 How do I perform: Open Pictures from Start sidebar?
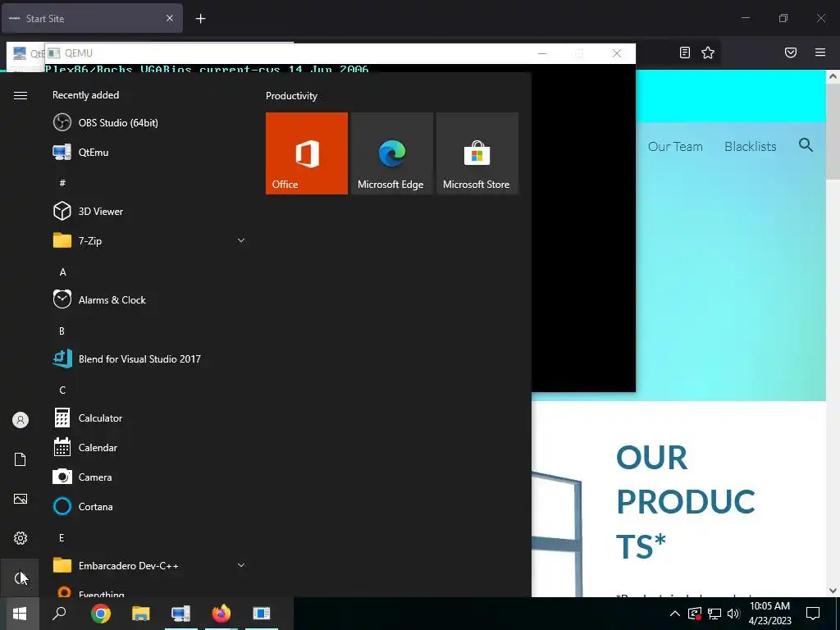click(21, 499)
